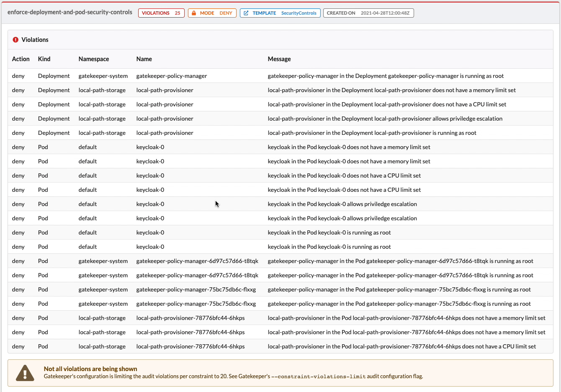This screenshot has height=392, width=561.
Task: Click the gatekeeper-system namespace in the Deployment row
Action: pos(103,76)
